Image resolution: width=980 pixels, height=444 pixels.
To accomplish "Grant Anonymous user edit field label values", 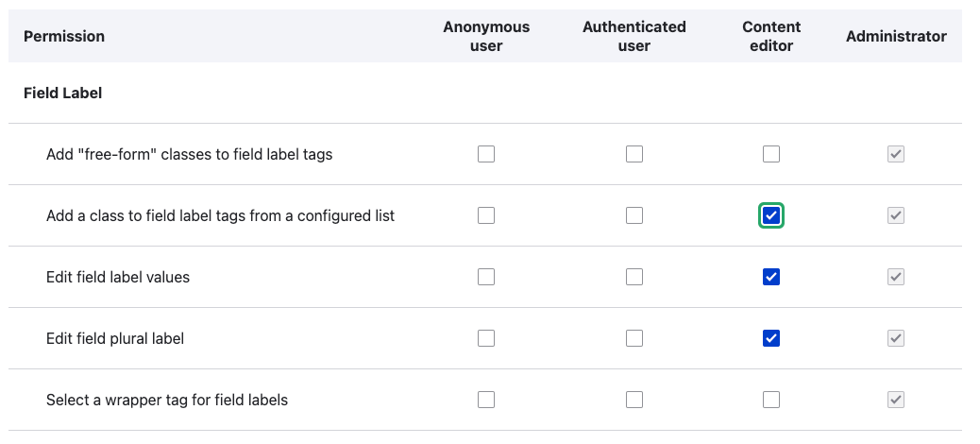I will [485, 277].
